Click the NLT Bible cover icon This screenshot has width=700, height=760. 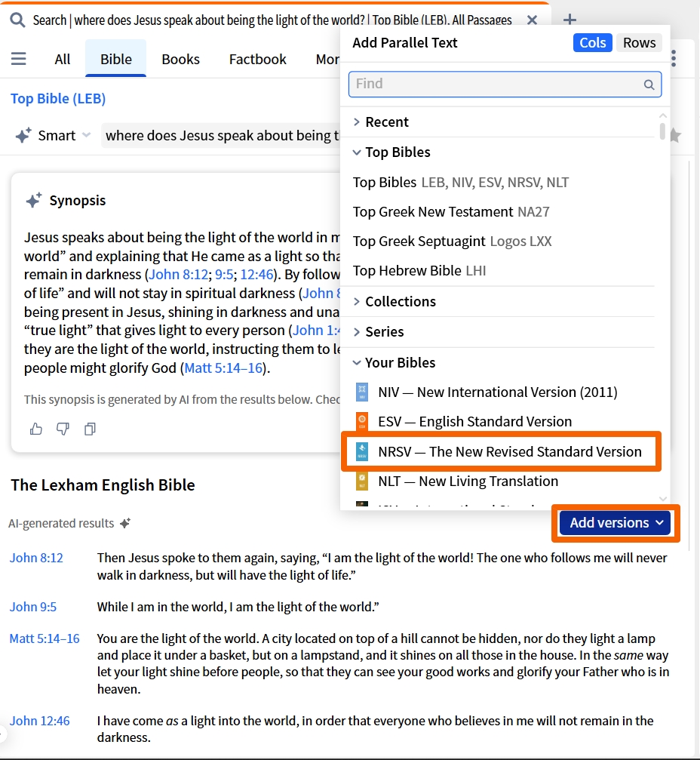pos(362,482)
